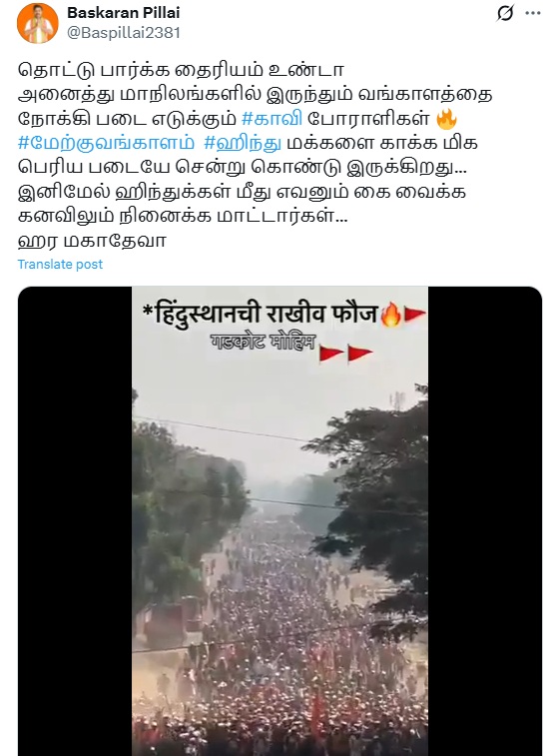Click the fire emoji in the video title
Screen dimensions: 548x756
click(391, 315)
